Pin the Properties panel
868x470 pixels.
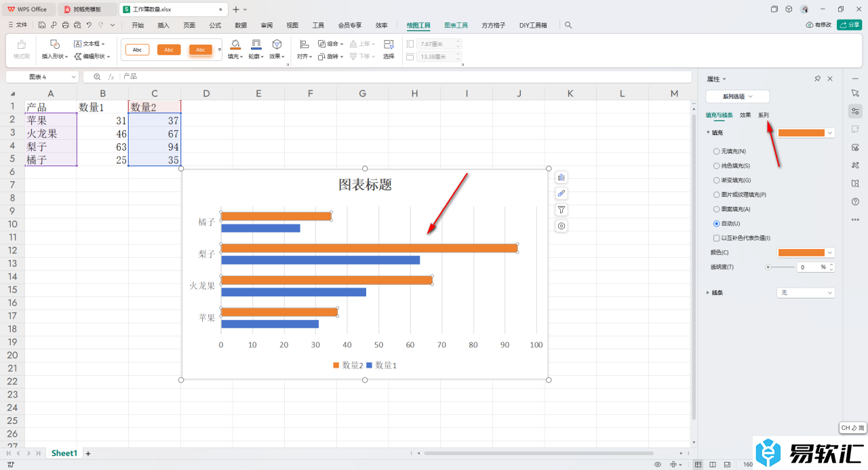tap(818, 79)
